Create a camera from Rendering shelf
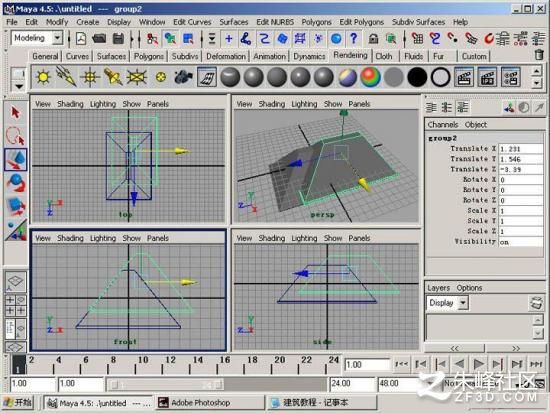The image size is (550, 413). tap(183, 77)
